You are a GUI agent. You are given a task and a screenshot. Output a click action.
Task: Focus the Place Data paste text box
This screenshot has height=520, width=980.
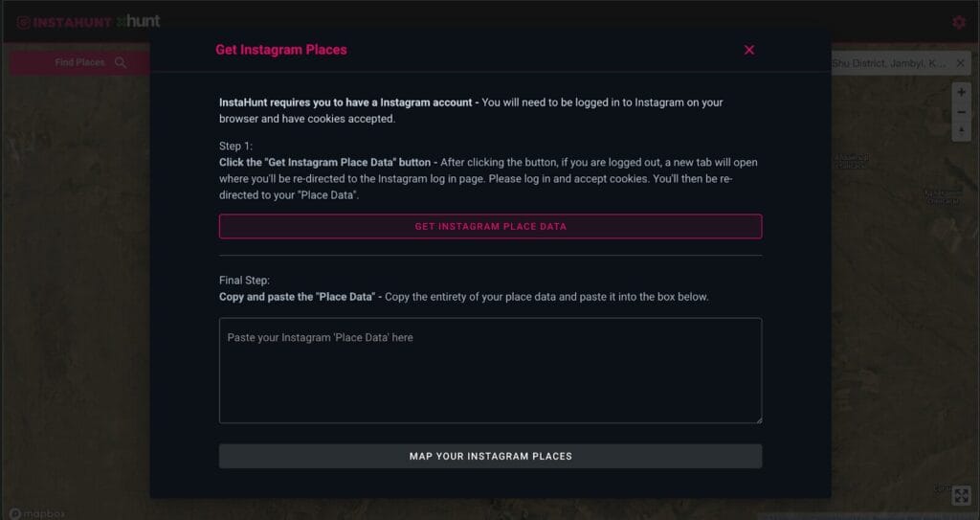pyautogui.click(x=490, y=371)
